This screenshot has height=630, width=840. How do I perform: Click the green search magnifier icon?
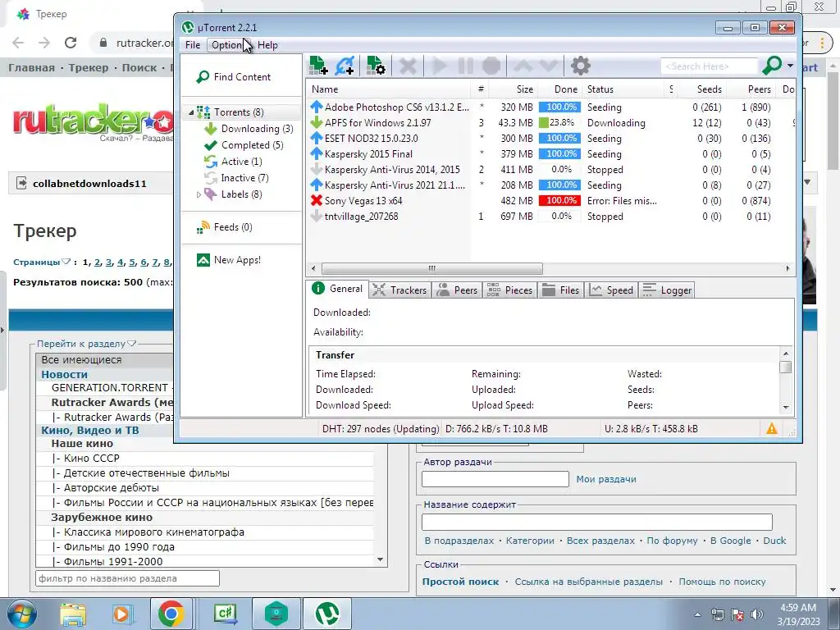point(772,66)
